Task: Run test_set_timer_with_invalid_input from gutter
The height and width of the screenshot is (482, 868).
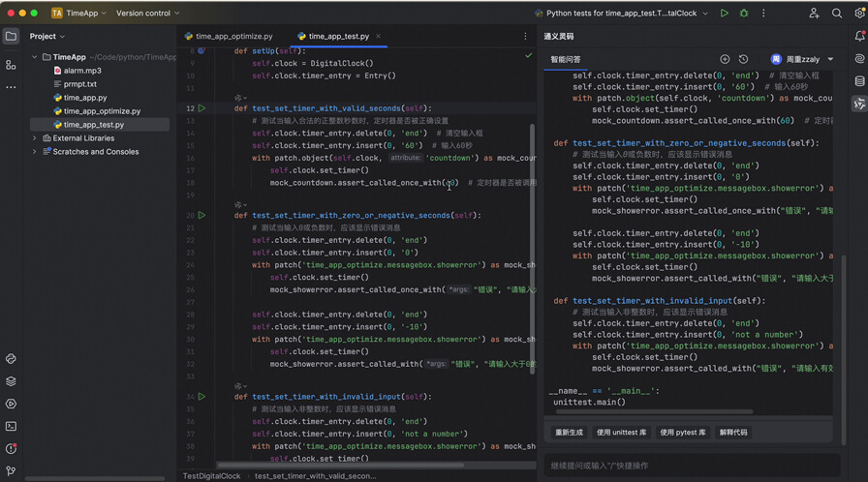Action: tap(202, 396)
